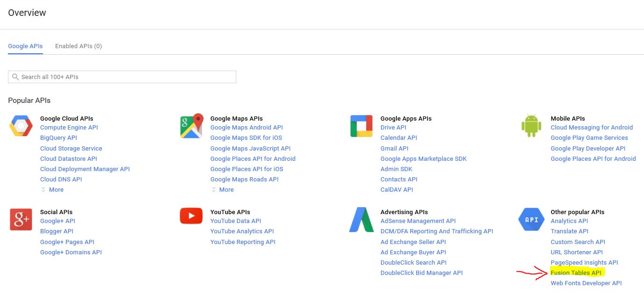Open Google Maps SDK for iOS link
Viewport: 644px width, 295px height.
(x=246, y=138)
